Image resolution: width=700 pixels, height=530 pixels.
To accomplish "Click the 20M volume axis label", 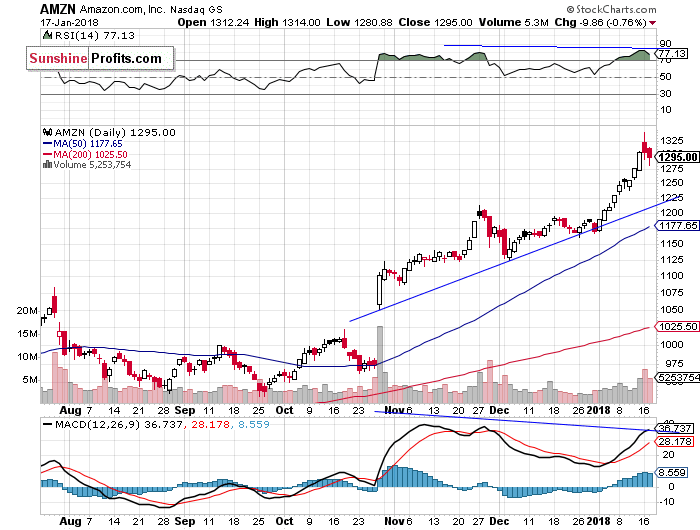I will [27, 311].
